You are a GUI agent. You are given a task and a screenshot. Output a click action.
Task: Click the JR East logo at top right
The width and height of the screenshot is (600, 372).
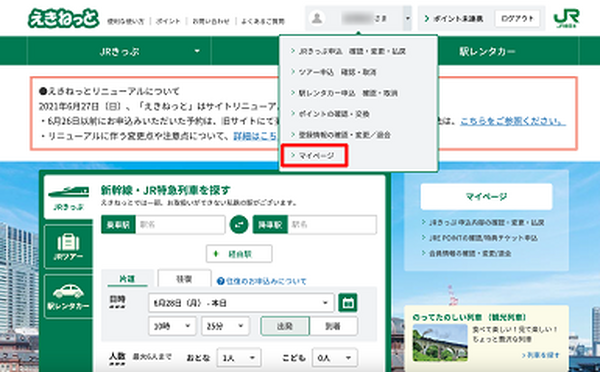click(566, 18)
